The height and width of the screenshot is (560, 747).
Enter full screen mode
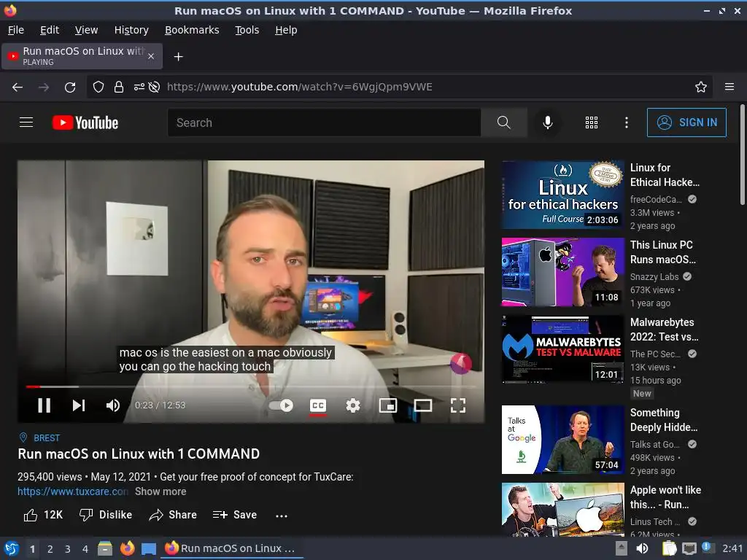(x=458, y=405)
